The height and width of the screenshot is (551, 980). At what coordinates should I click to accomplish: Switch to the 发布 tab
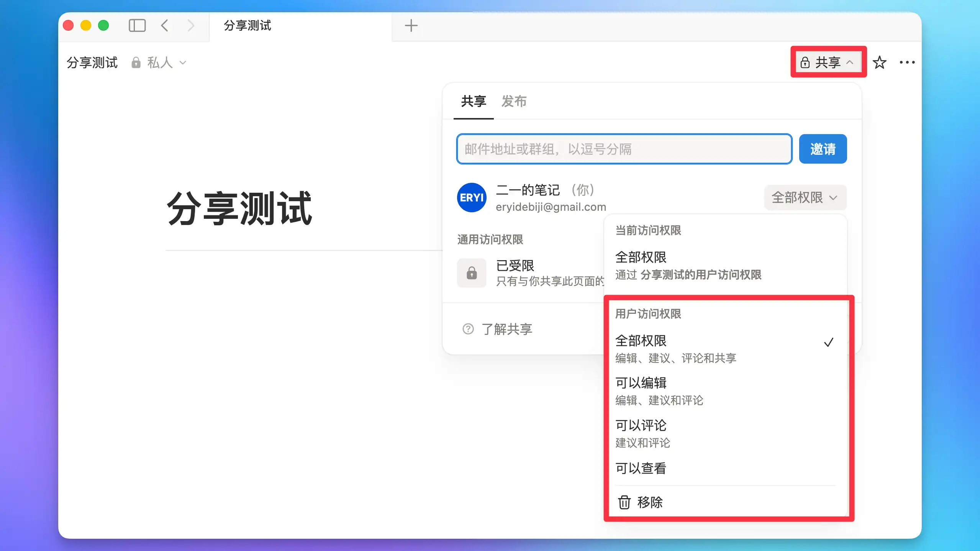coord(514,102)
